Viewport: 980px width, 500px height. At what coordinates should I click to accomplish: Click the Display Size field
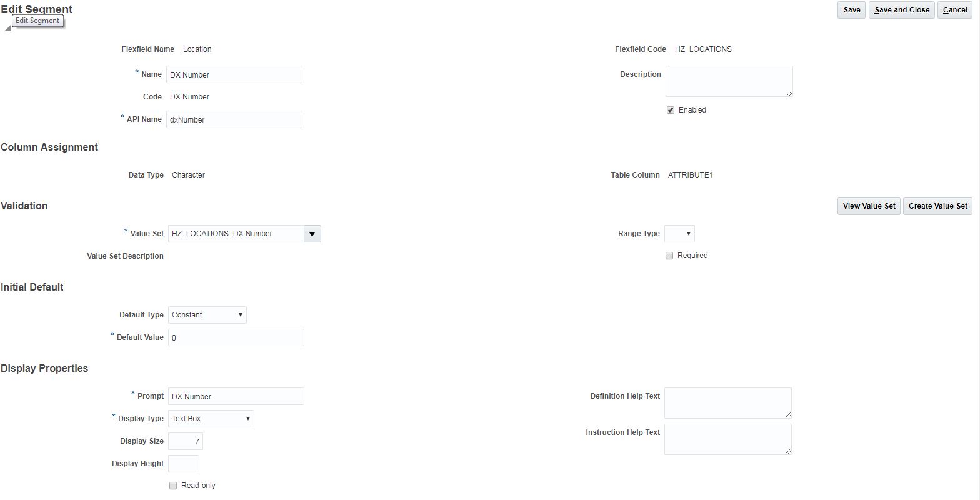185,441
